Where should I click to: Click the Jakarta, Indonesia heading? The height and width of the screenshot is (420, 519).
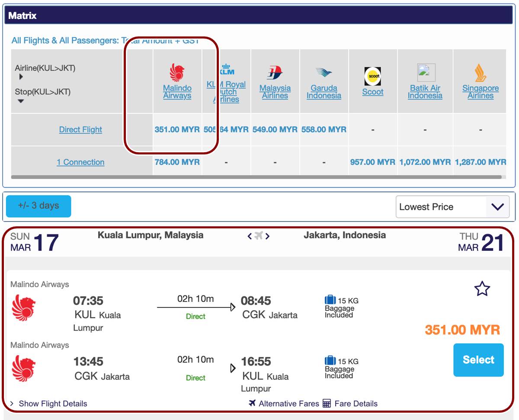pyautogui.click(x=345, y=235)
